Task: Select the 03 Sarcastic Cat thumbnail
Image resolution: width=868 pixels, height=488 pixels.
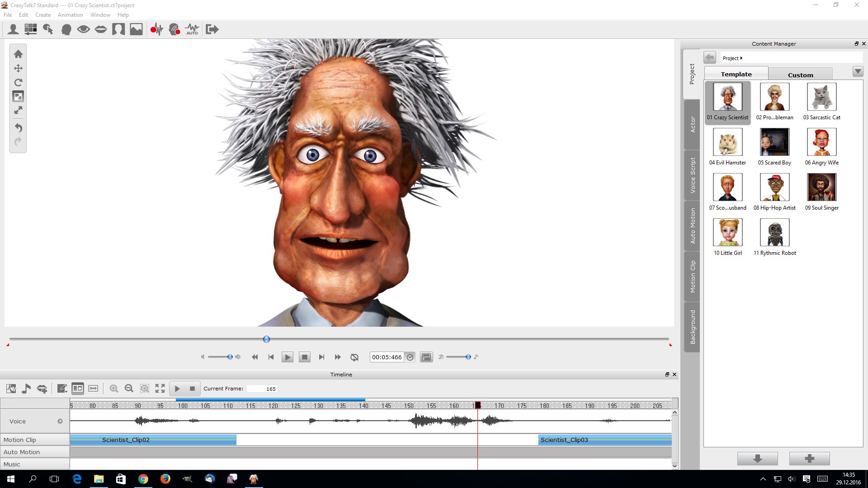Action: [821, 97]
